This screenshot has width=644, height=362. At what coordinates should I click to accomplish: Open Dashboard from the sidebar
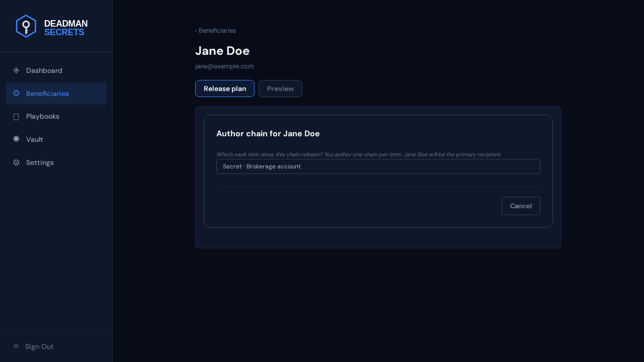56,70
